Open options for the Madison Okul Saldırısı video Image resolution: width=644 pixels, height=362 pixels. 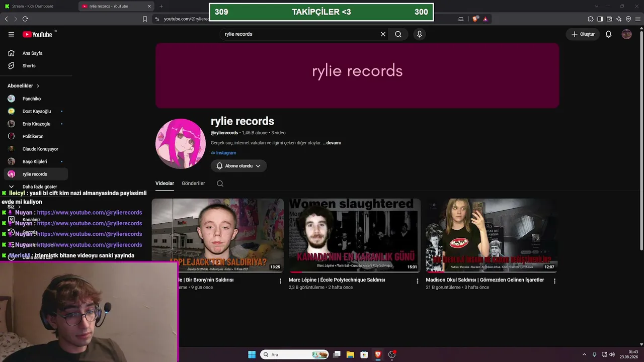(x=554, y=281)
